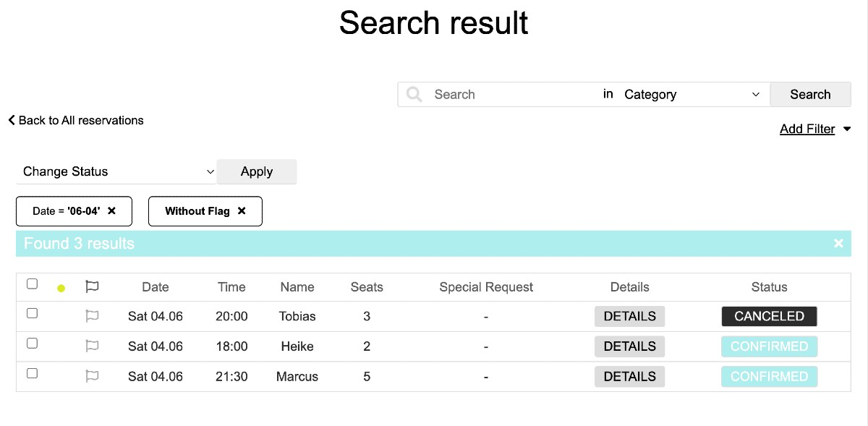
Task: Check the Marcus reservation checkbox
Action: (32, 373)
